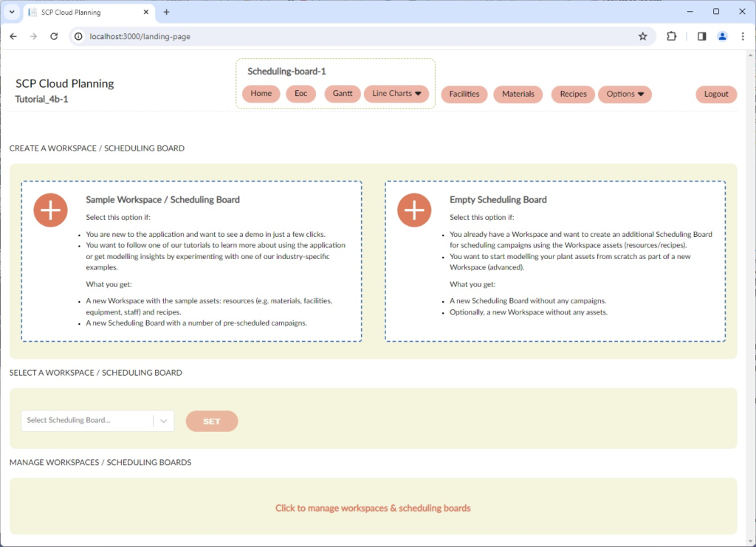Open the browser menu with three dots
Image resolution: width=756 pixels, height=547 pixels.
743,36
